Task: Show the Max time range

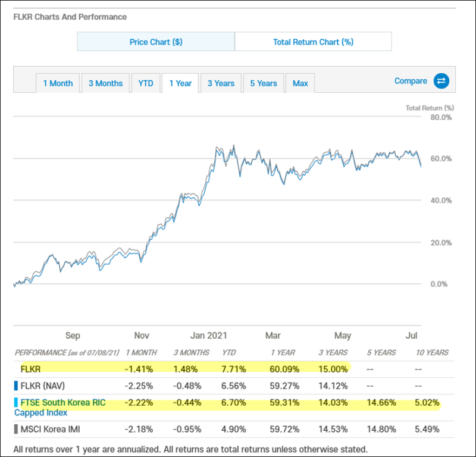Action: tap(300, 83)
